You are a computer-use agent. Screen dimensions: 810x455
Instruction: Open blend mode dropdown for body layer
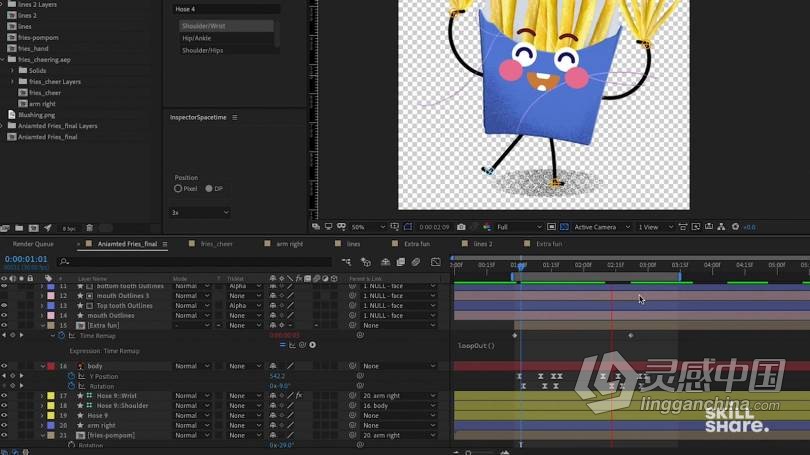(x=192, y=366)
